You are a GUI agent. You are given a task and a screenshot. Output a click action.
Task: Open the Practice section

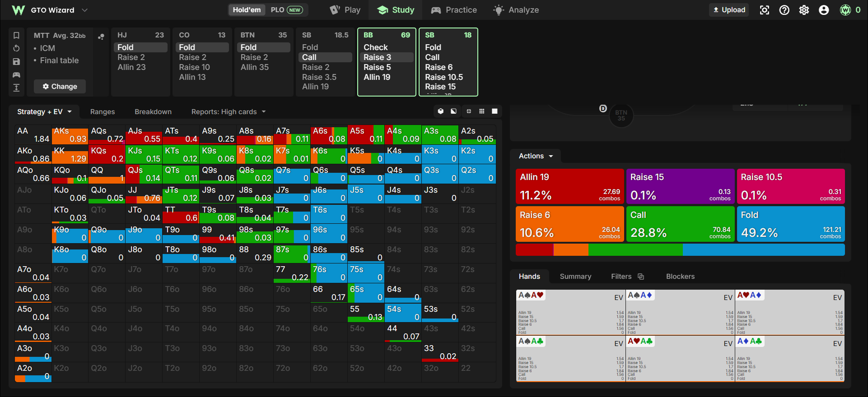tap(454, 10)
